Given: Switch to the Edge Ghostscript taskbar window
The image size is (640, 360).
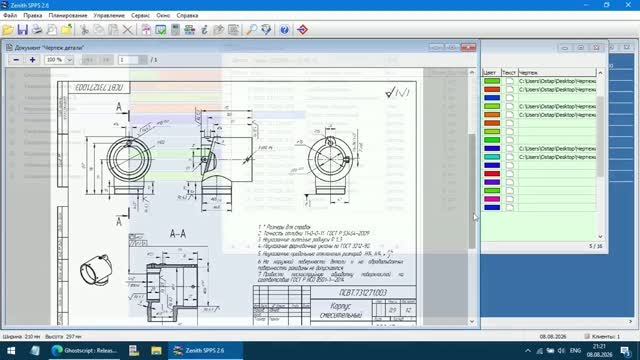Looking at the screenshot, I should point(85,351).
